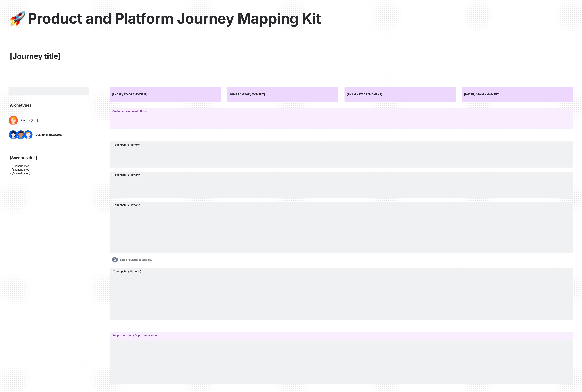Click the Customer advocates label text
This screenshot has width=582, height=392.
tap(48, 135)
